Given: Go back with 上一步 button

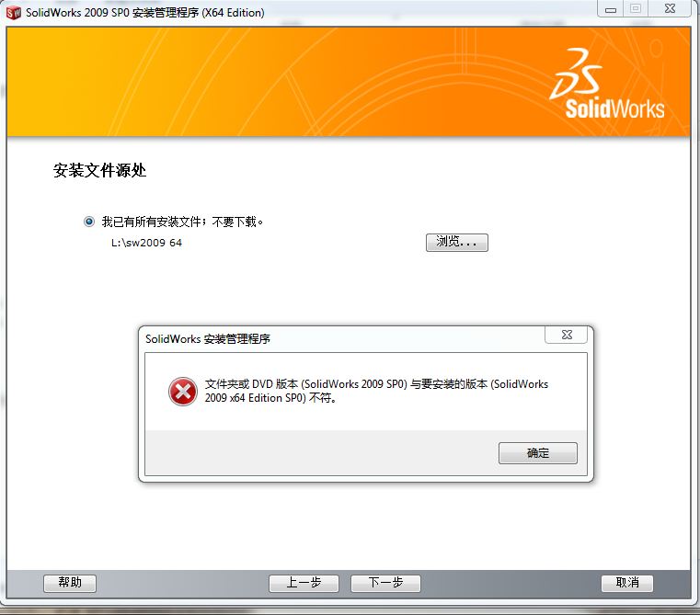Looking at the screenshot, I should coord(304,583).
